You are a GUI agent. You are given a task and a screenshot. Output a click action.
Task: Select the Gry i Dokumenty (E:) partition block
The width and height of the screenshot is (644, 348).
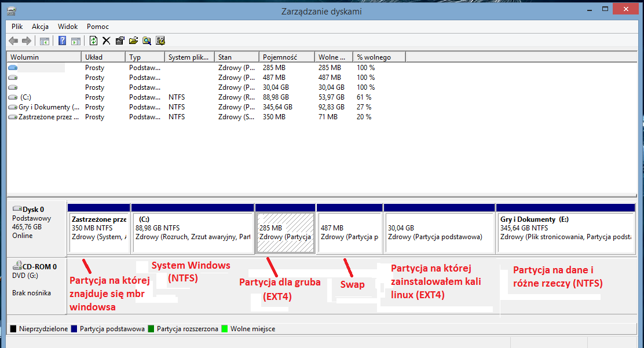pyautogui.click(x=566, y=229)
